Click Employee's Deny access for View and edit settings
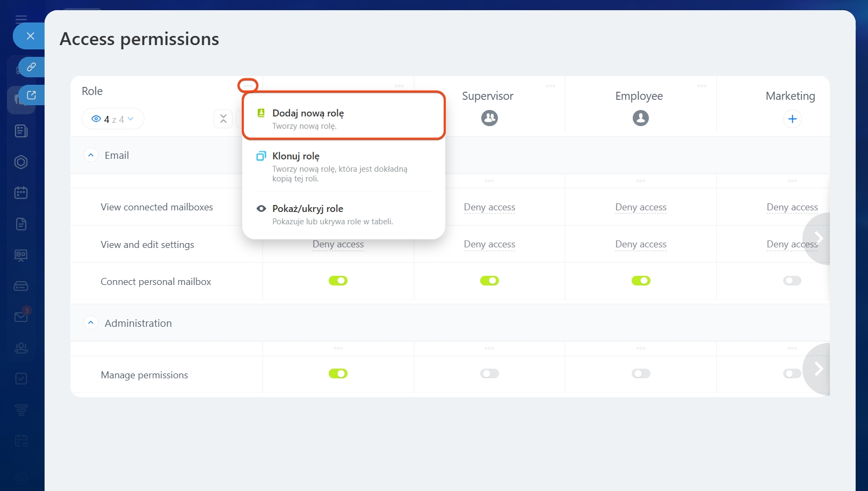 pos(640,245)
